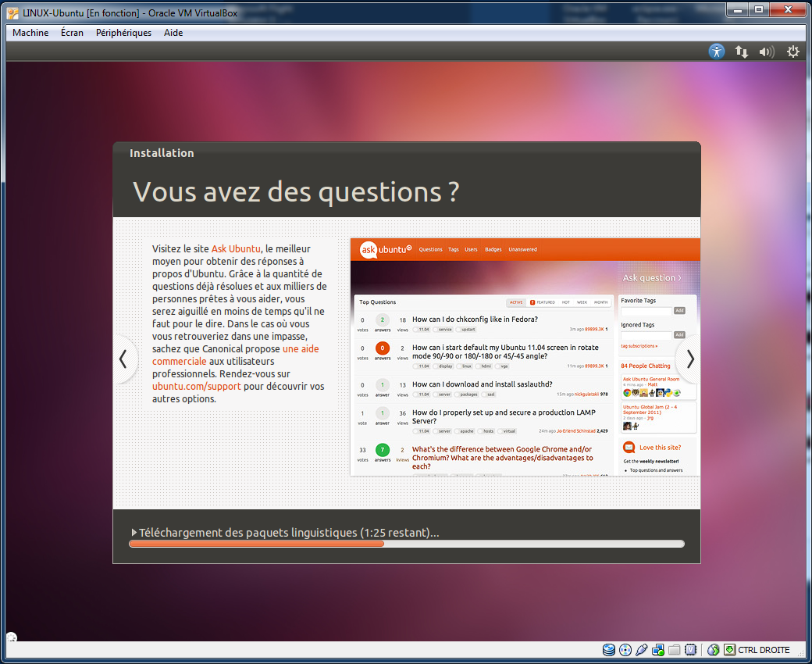Open the Périphériques menu

pos(124,33)
